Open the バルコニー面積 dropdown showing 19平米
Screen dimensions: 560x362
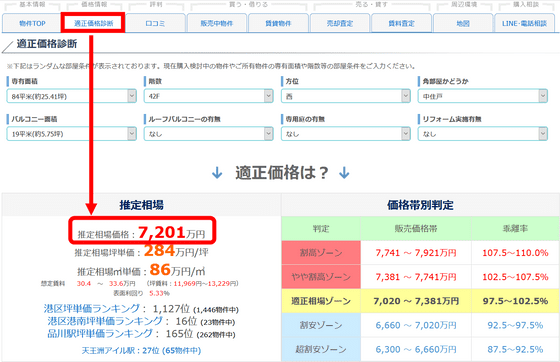(x=71, y=134)
